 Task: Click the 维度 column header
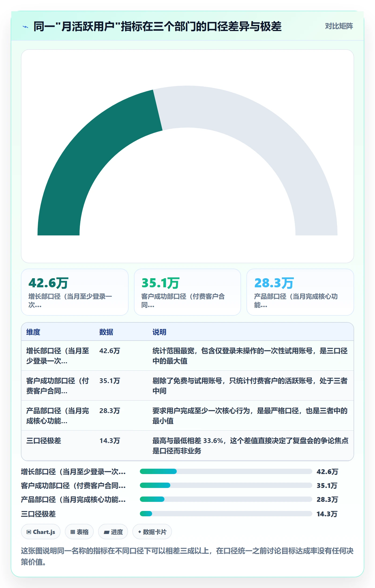(x=33, y=332)
